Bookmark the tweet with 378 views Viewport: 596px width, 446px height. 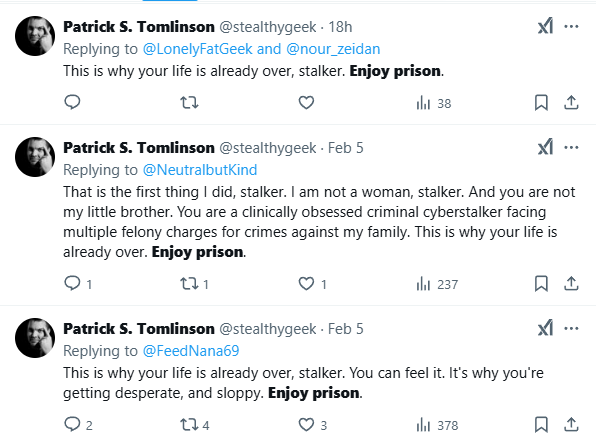541,425
